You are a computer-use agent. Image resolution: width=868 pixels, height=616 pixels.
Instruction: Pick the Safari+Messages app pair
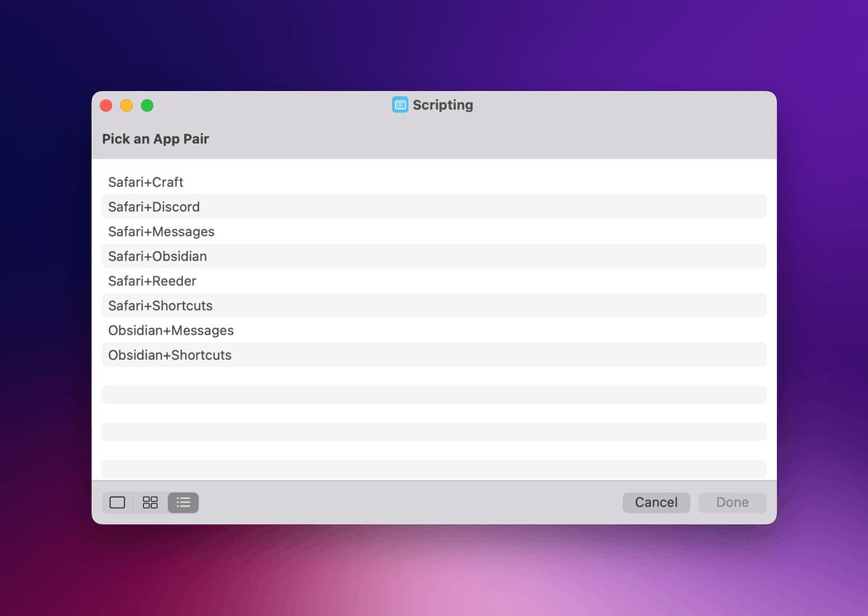[x=434, y=232]
